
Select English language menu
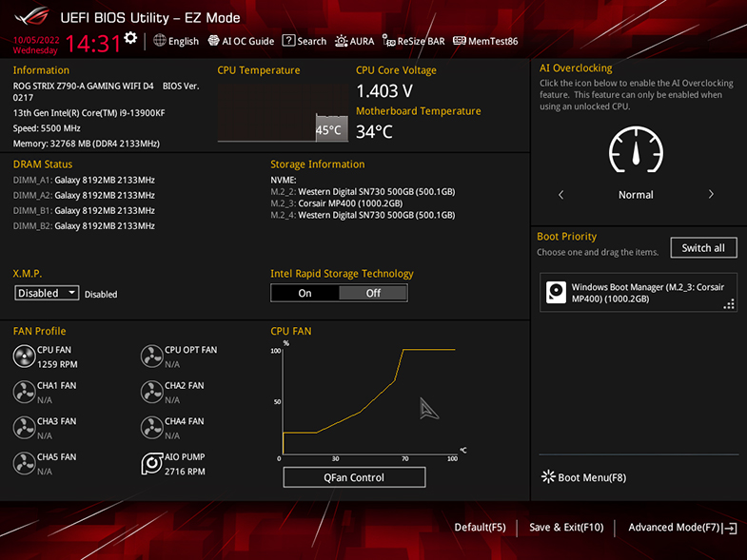pos(184,42)
